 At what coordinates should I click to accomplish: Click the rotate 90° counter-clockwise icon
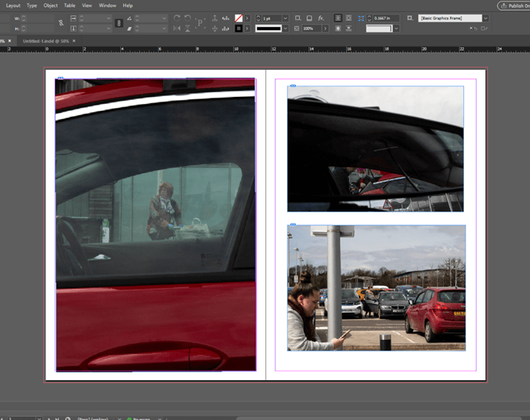pos(189,18)
